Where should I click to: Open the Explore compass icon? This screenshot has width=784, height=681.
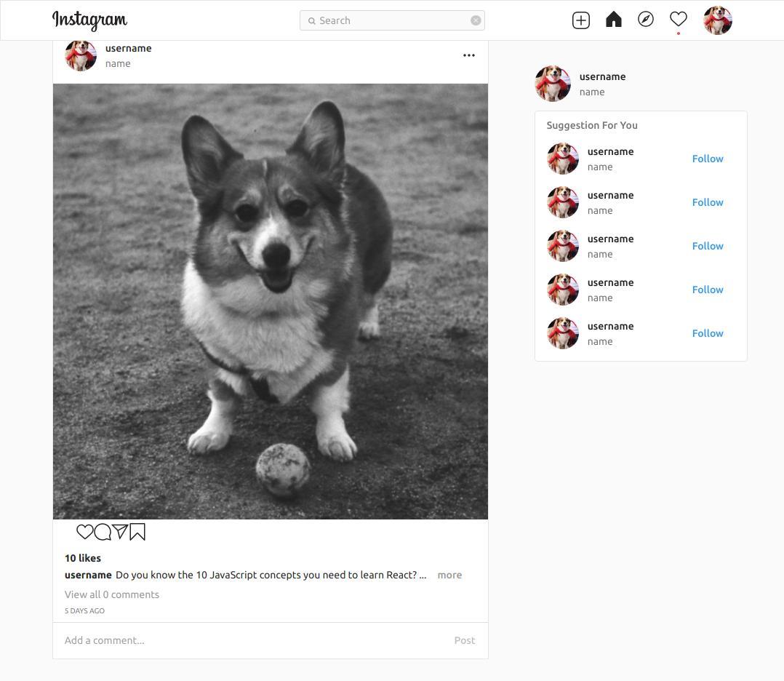pos(646,20)
